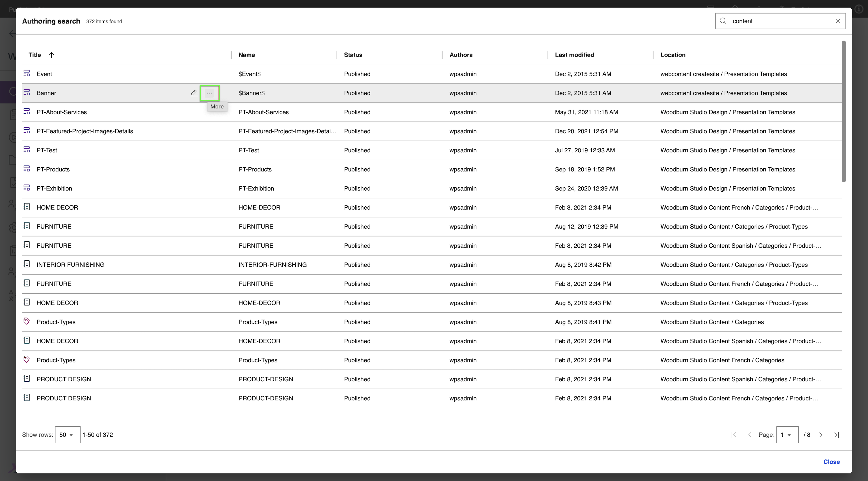Open the INTERIOR FURNISHING row
The width and height of the screenshot is (868, 481).
pos(70,265)
